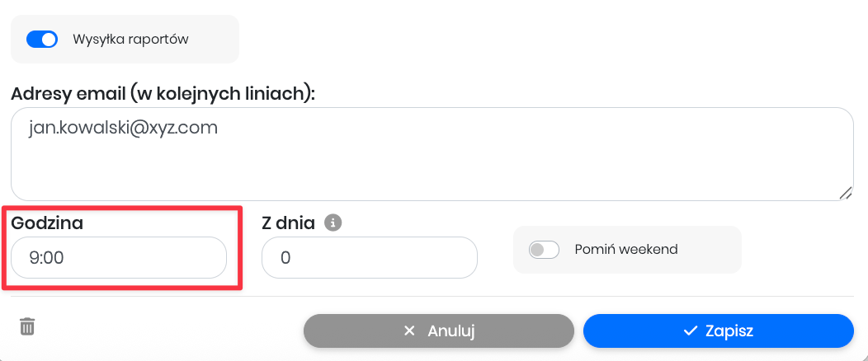
Task: Click the jan.kowalski@xyz.com address text
Action: pos(123,129)
